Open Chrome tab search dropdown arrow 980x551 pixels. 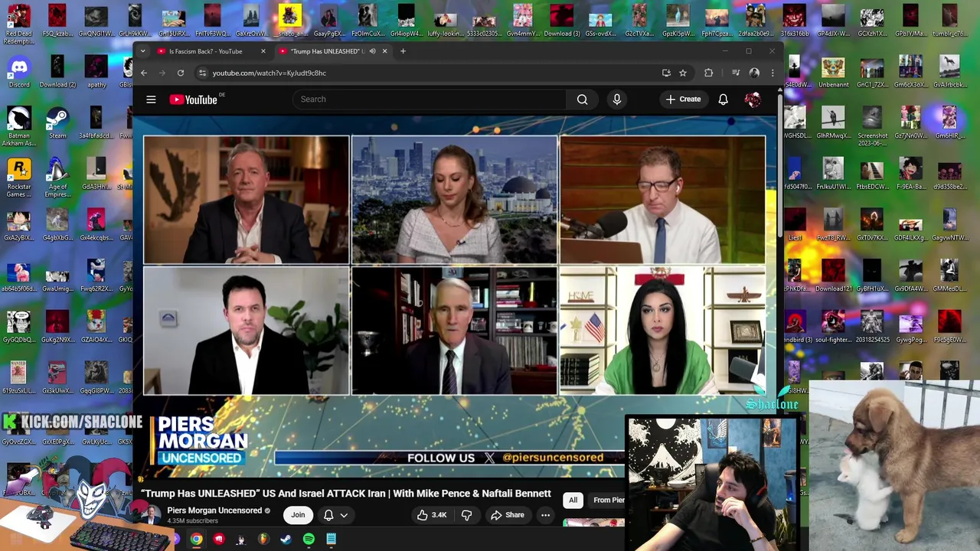click(142, 51)
